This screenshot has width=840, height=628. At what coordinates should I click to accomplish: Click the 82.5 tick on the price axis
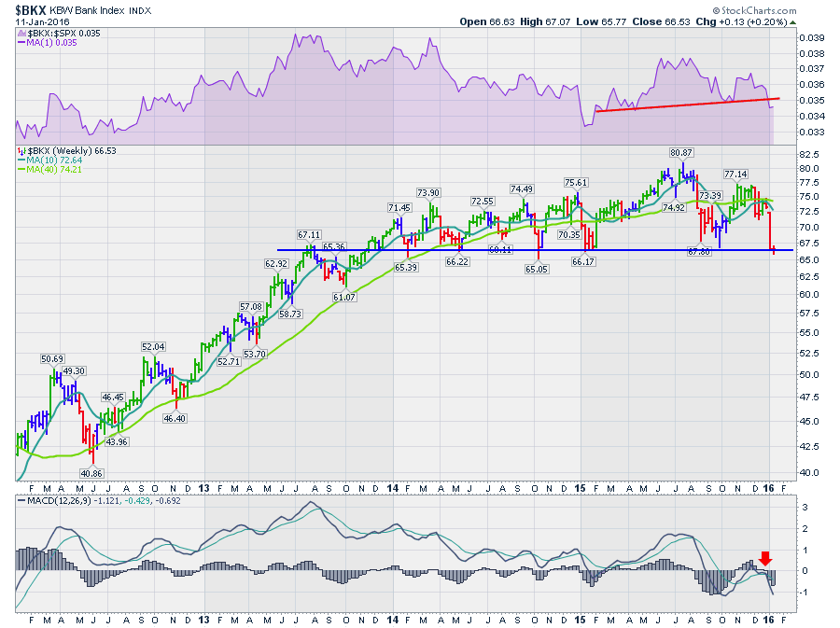click(x=809, y=155)
